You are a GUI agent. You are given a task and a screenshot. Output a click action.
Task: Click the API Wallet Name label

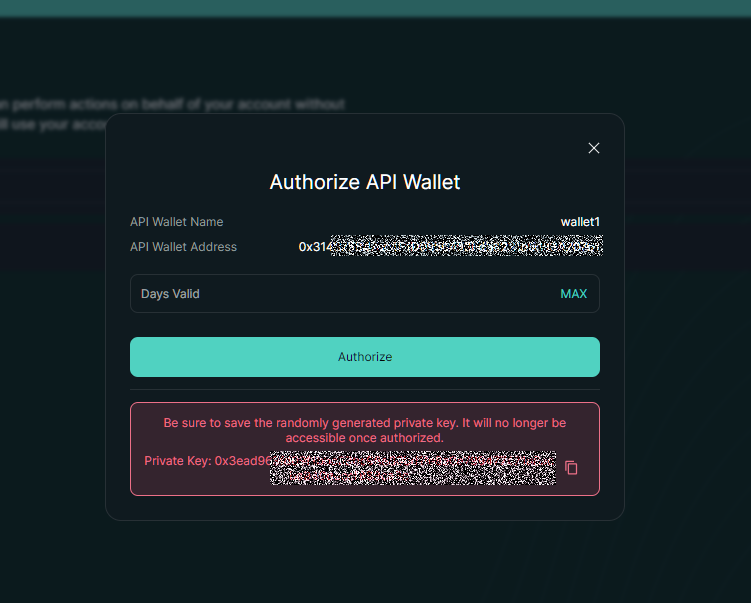coord(177,222)
